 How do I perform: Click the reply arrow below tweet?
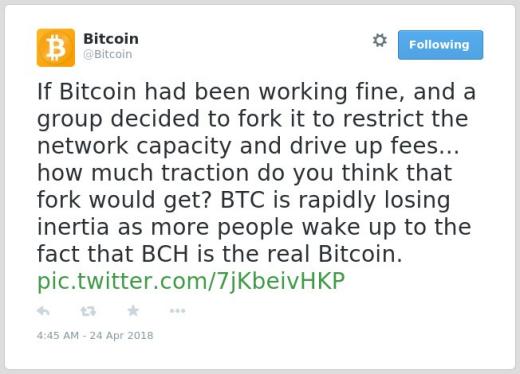43,311
